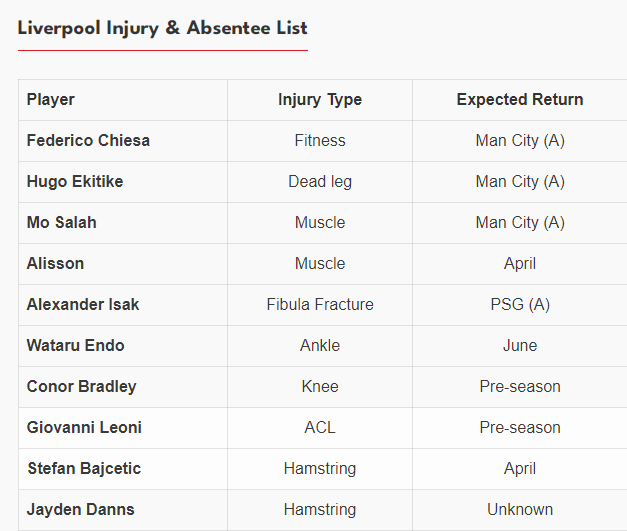Select the Alexander Isak name cell

pos(83,305)
